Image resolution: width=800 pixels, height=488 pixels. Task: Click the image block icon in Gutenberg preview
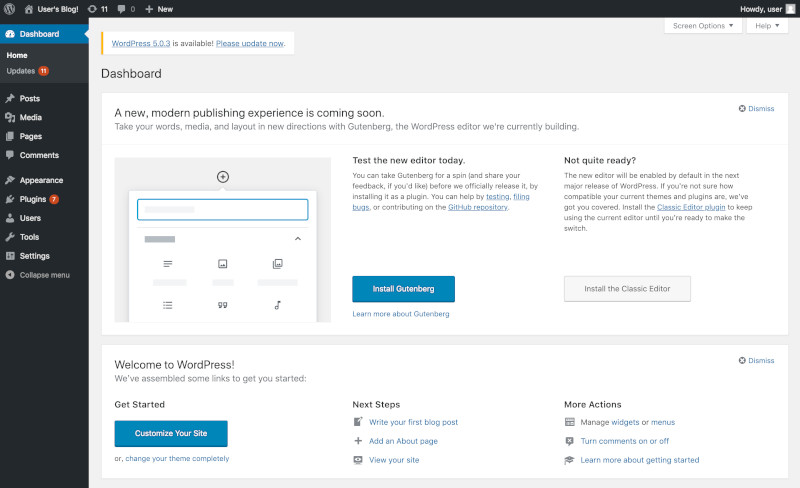coord(222,264)
